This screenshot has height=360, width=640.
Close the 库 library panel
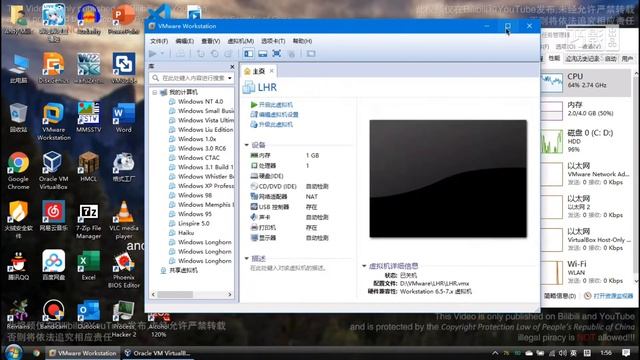(x=232, y=67)
